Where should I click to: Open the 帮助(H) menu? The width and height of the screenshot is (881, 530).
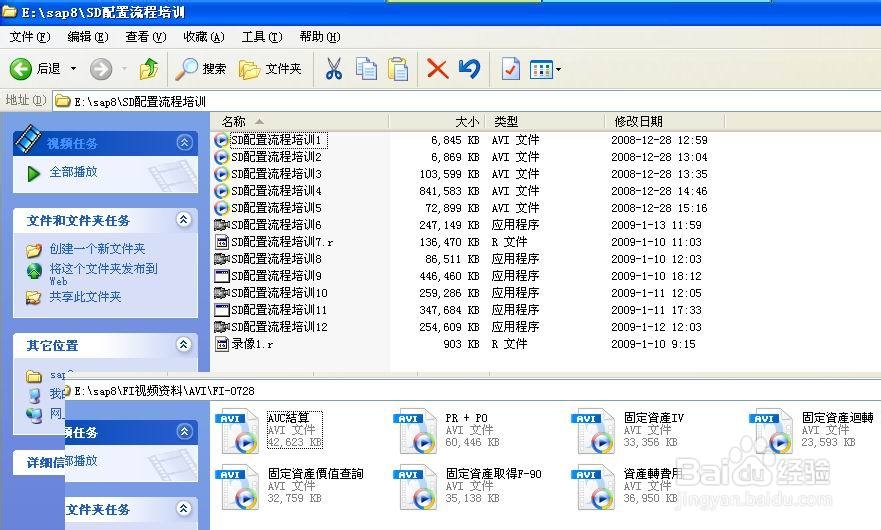point(320,37)
